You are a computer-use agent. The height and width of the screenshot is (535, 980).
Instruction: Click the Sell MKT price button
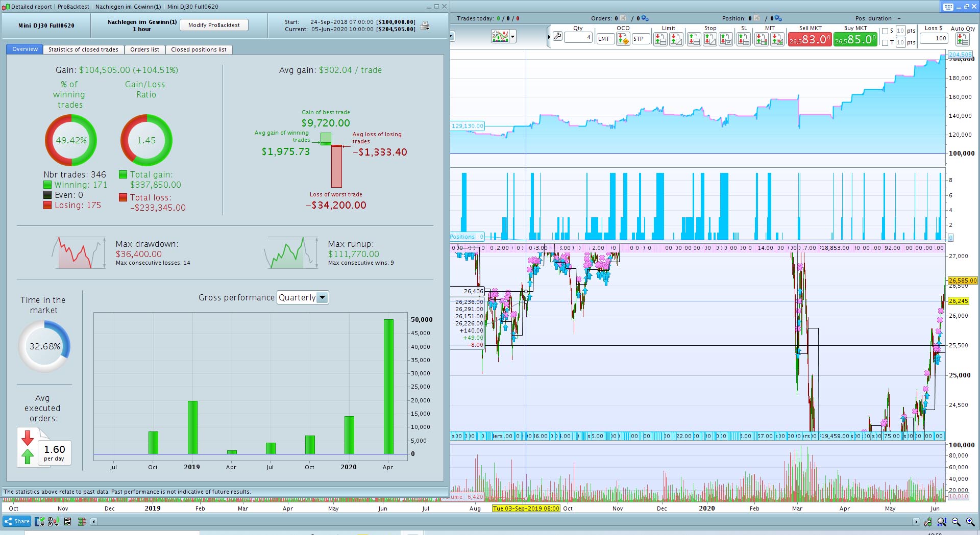[810, 39]
